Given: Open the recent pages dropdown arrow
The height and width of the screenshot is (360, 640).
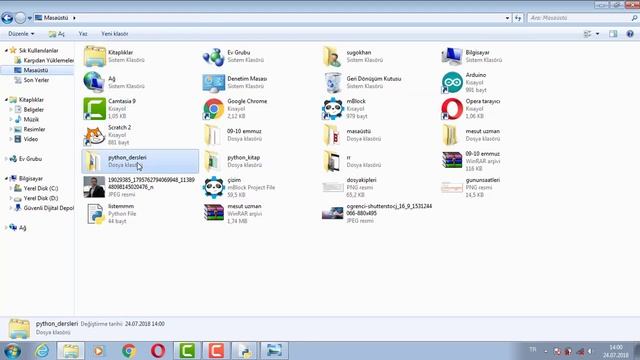Looking at the screenshot, I should (x=29, y=18).
